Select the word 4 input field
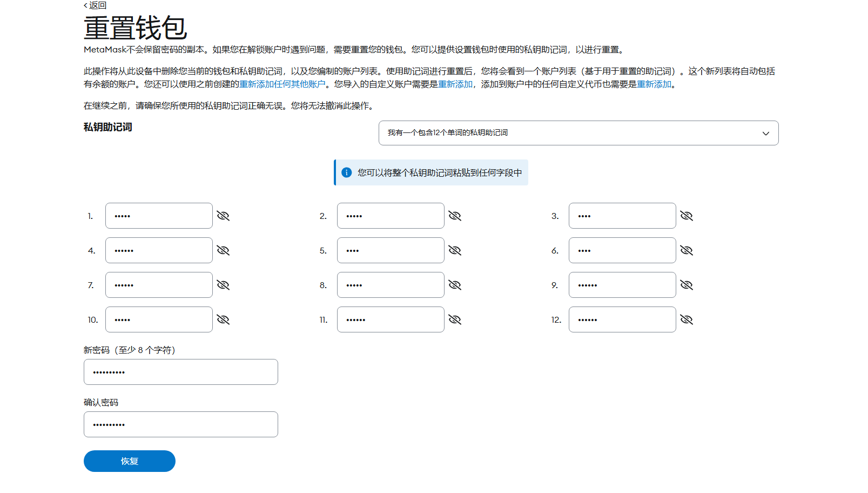Viewport: 868px width, 493px height. (x=159, y=250)
